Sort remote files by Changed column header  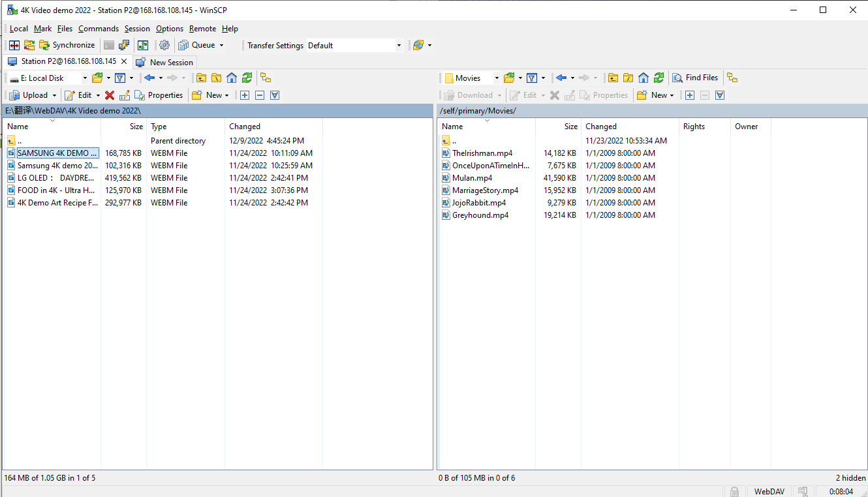pyautogui.click(x=630, y=127)
